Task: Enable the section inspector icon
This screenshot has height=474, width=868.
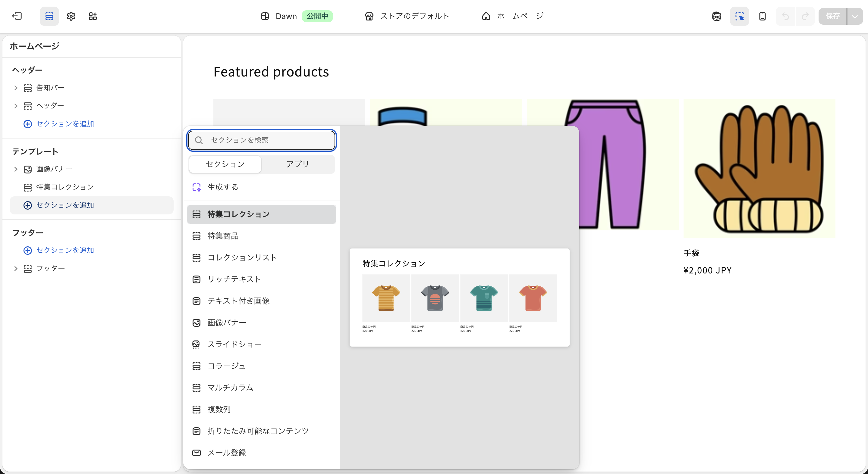Action: tap(740, 16)
